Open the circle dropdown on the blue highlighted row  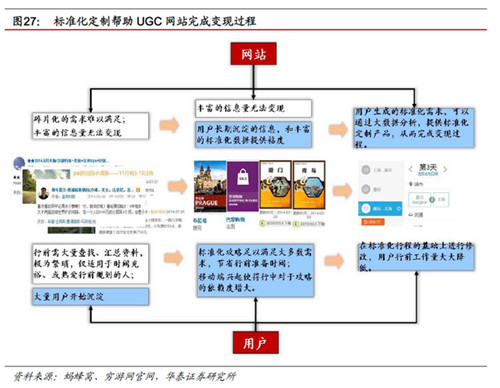pos(398,209)
